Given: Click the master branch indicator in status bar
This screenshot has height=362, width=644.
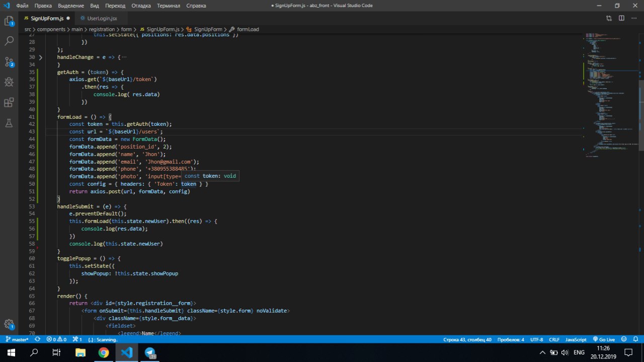Looking at the screenshot, I should click(17, 340).
